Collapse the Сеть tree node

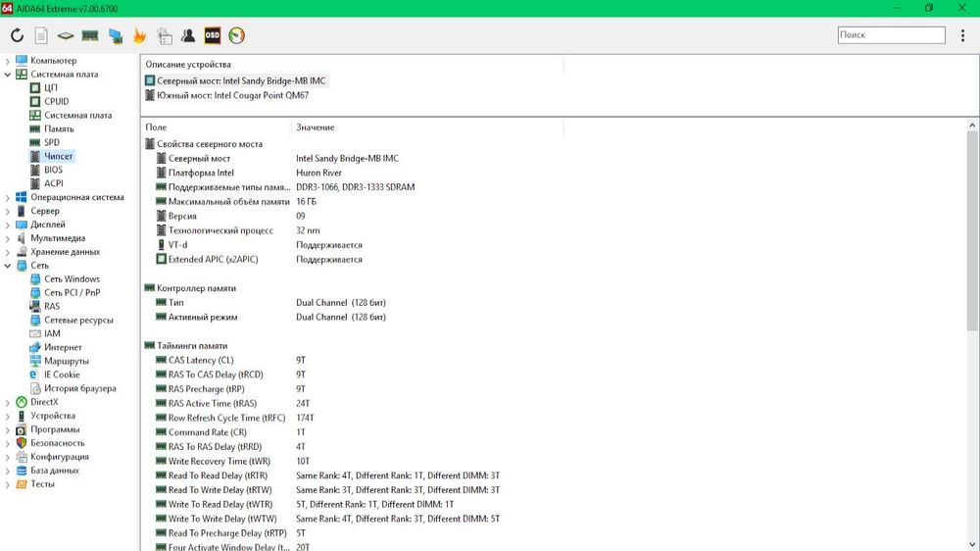tap(8, 266)
